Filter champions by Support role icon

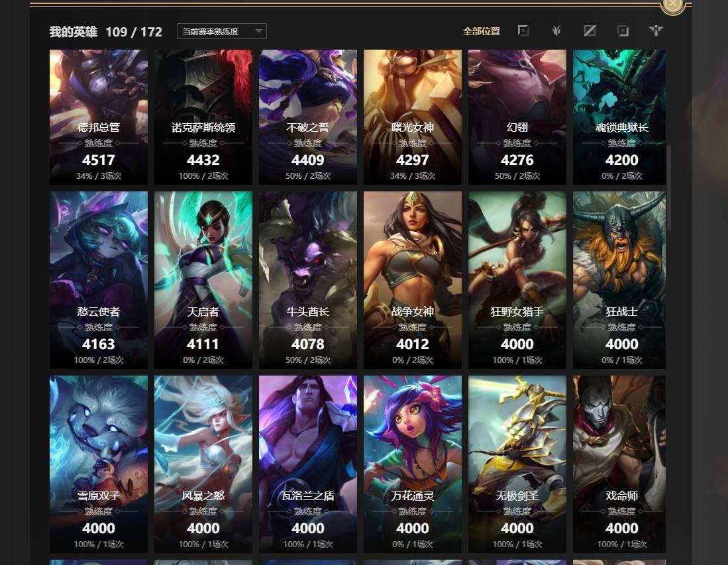[x=656, y=31]
